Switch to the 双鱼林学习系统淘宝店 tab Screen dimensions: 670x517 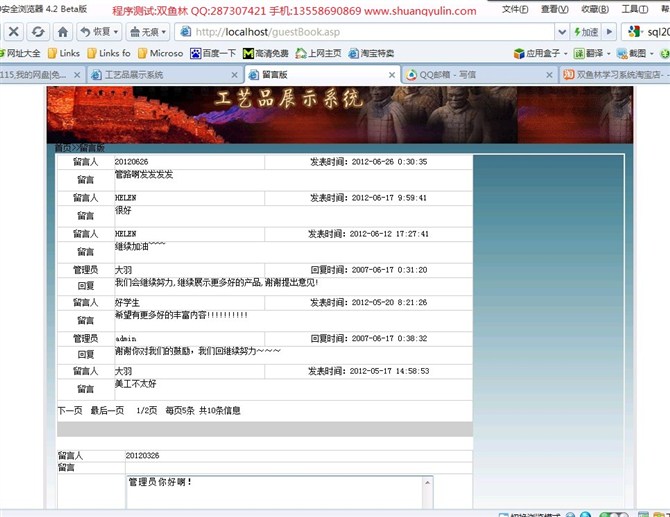point(615,75)
